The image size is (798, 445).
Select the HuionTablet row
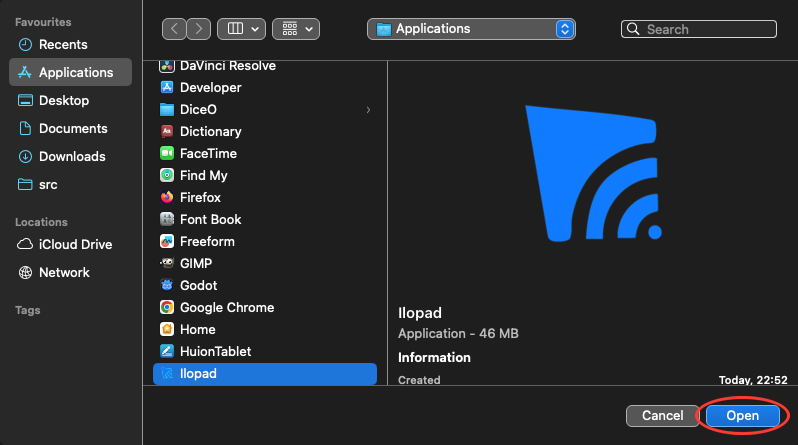point(265,351)
